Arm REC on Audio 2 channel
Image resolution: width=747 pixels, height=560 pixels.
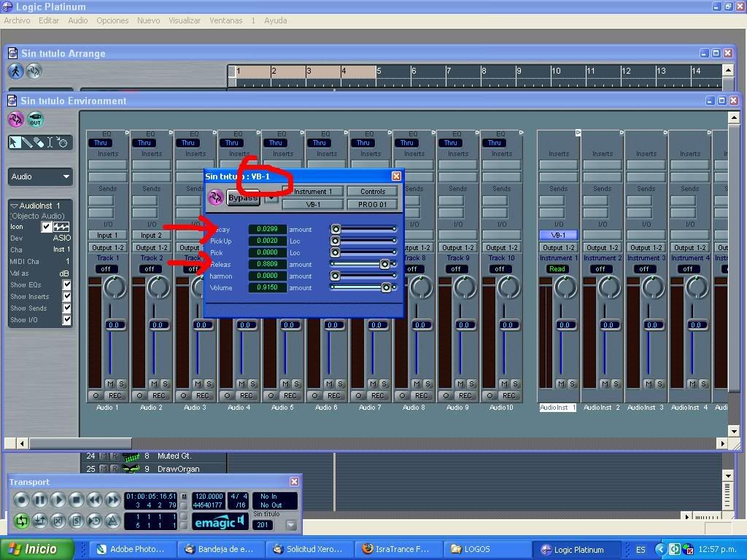coord(158,396)
